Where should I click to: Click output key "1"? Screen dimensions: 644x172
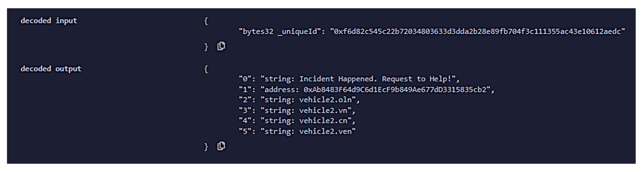point(245,90)
